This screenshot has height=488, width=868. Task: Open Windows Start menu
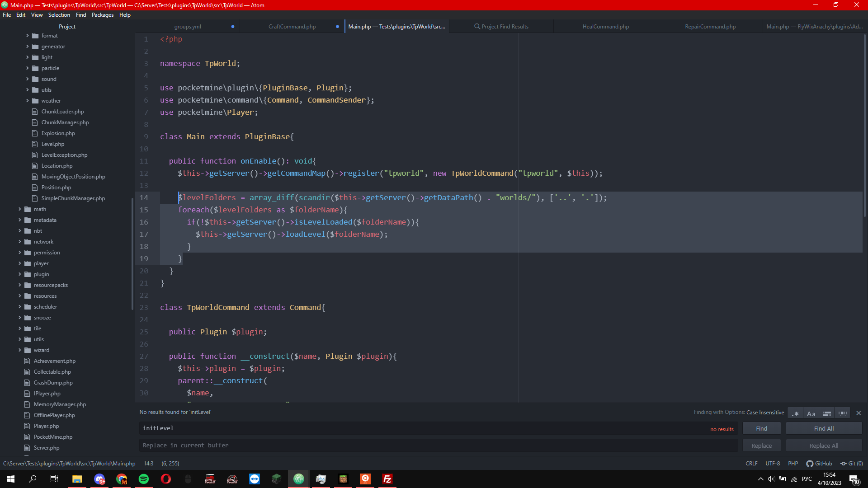(11, 479)
